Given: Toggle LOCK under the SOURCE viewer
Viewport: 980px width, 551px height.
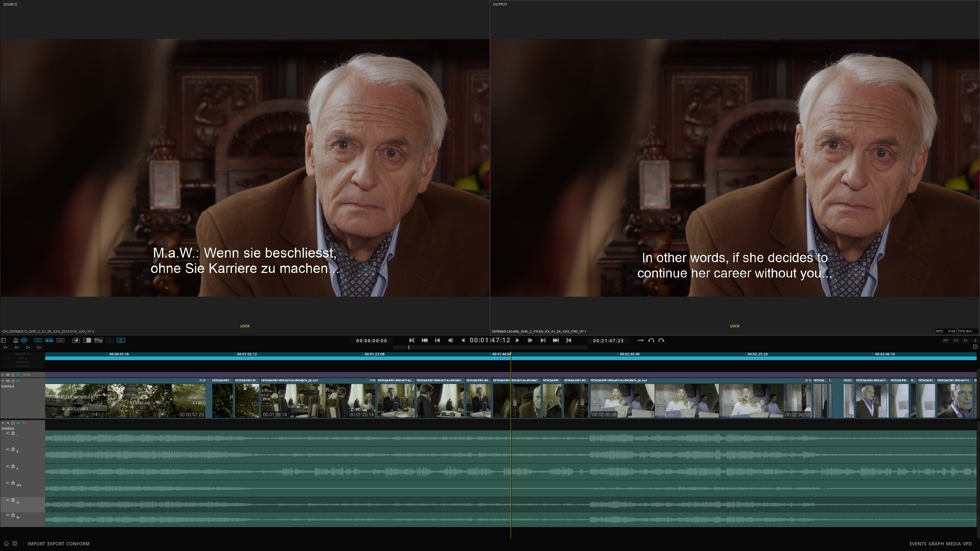Looking at the screenshot, I should [x=245, y=326].
